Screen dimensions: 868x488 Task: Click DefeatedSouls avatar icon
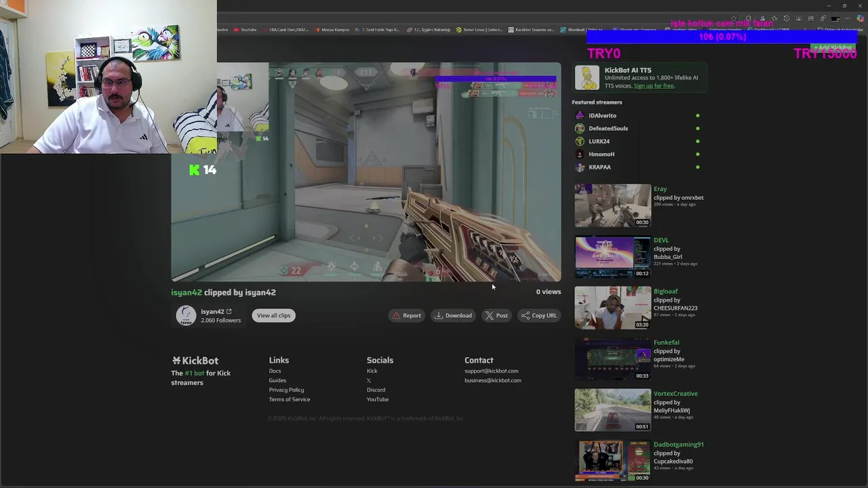[x=580, y=129]
